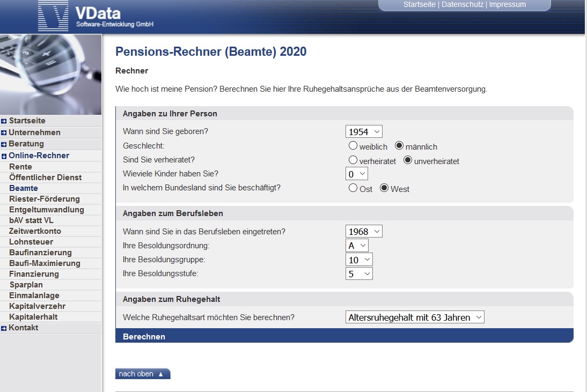This screenshot has width=587, height=392.
Task: Open the Besoldungsstufe dropdown showing 5
Action: [359, 274]
